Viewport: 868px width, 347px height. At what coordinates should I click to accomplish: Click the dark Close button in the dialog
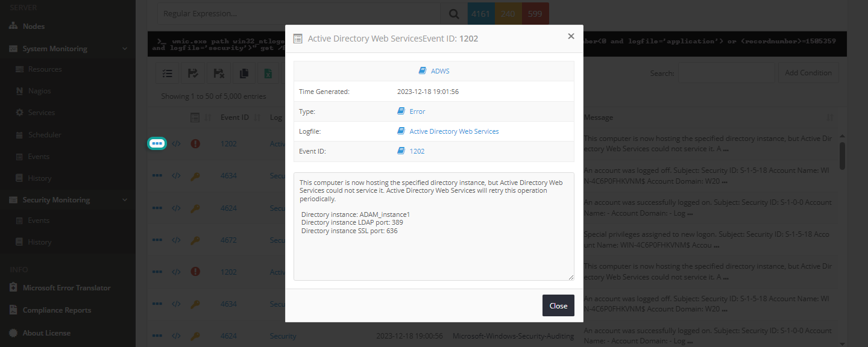[x=558, y=305]
